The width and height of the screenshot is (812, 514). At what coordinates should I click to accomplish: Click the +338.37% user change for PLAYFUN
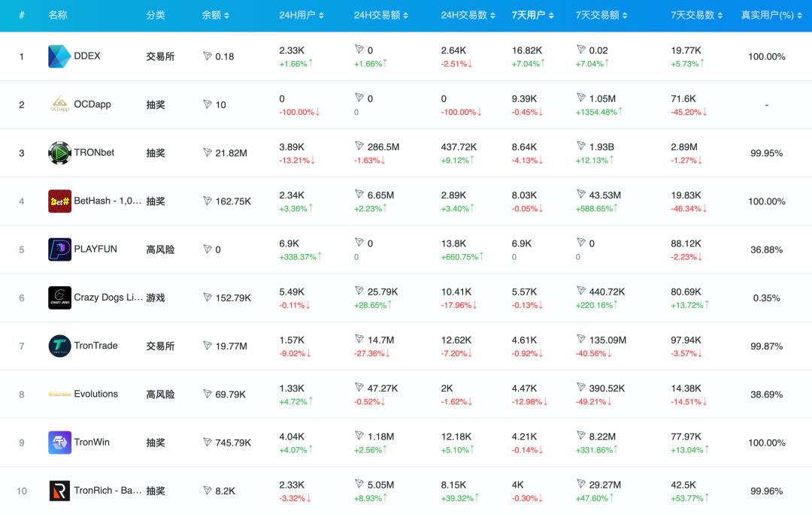point(300,257)
